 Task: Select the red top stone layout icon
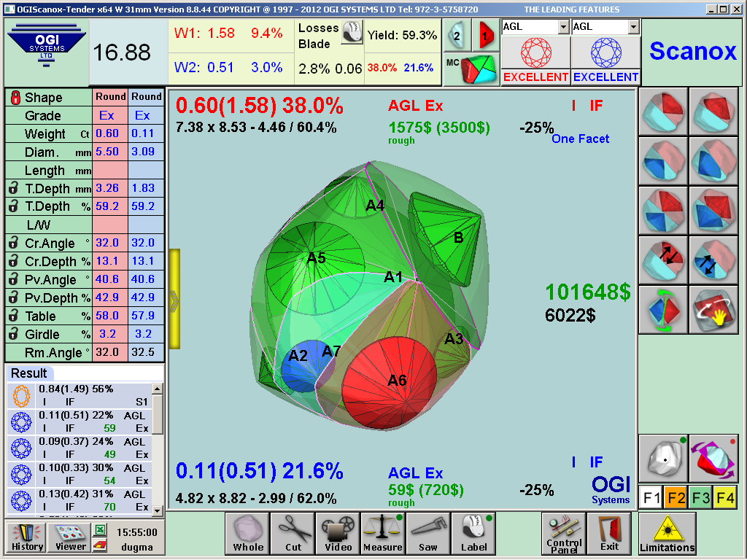[x=662, y=112]
